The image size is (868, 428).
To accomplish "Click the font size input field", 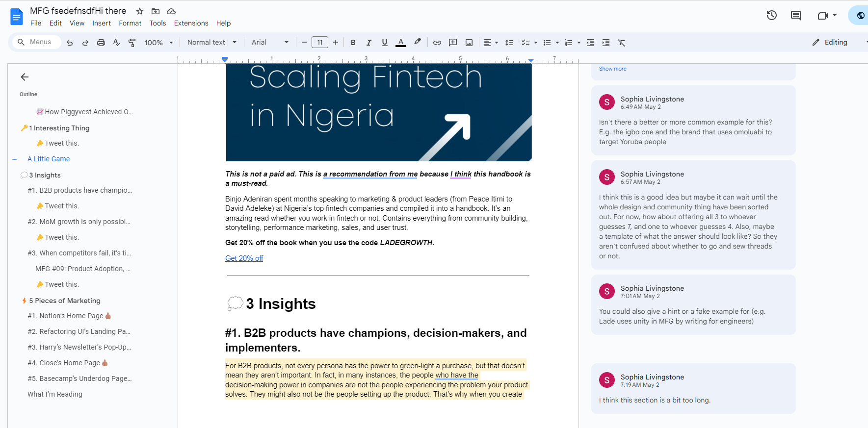I will pos(320,43).
